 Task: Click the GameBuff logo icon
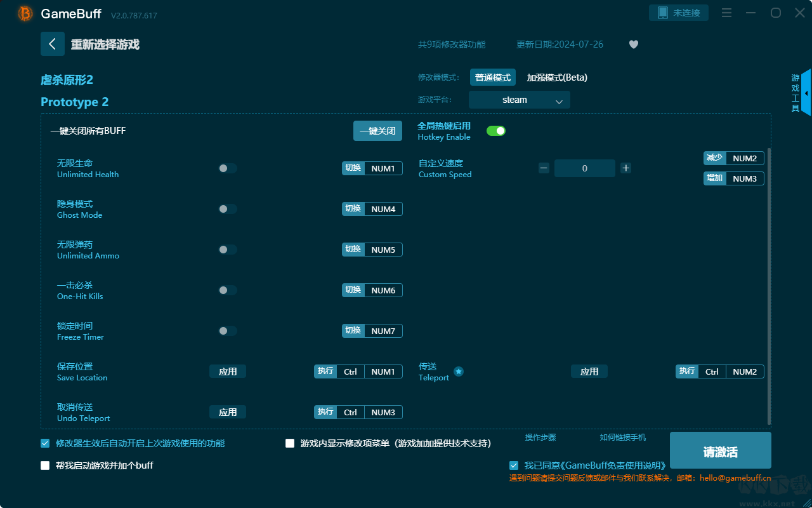(25, 13)
